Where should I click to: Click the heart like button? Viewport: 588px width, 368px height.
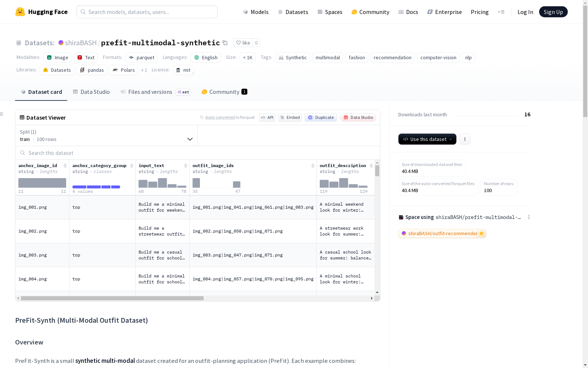click(243, 43)
